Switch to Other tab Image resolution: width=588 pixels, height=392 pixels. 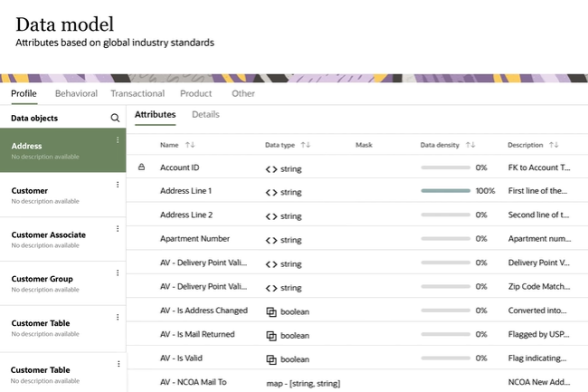coord(243,93)
